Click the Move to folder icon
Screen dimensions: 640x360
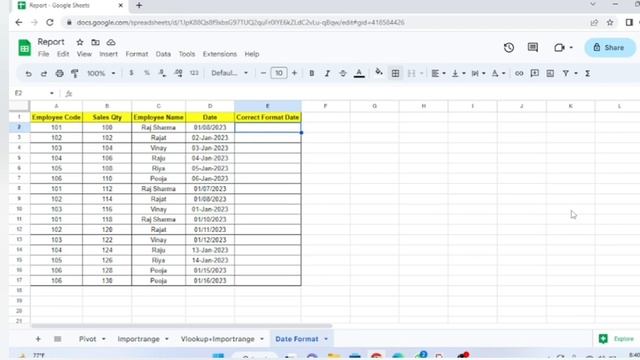(x=96, y=42)
